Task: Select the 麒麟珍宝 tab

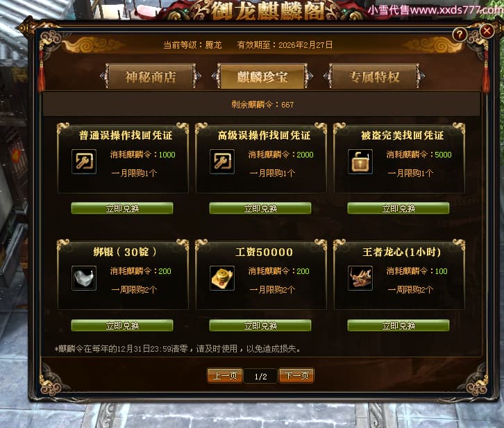Action: 262,76
